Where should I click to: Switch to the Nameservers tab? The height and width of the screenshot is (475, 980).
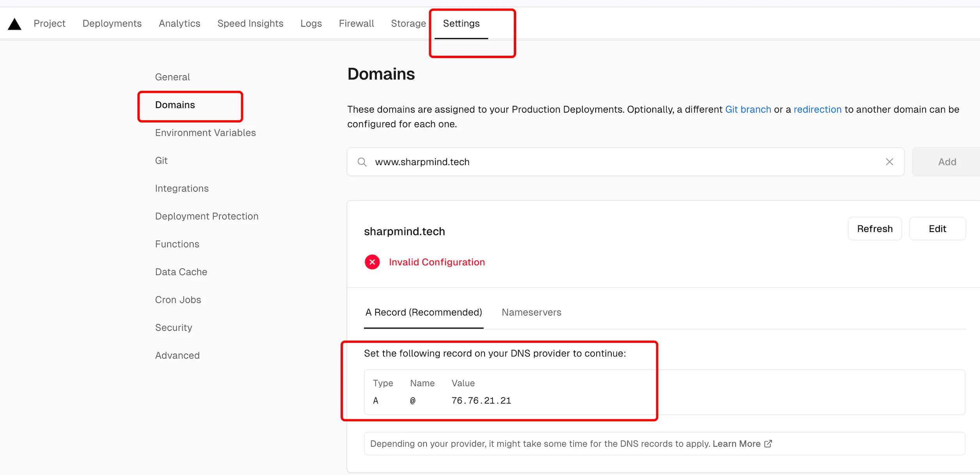click(531, 312)
